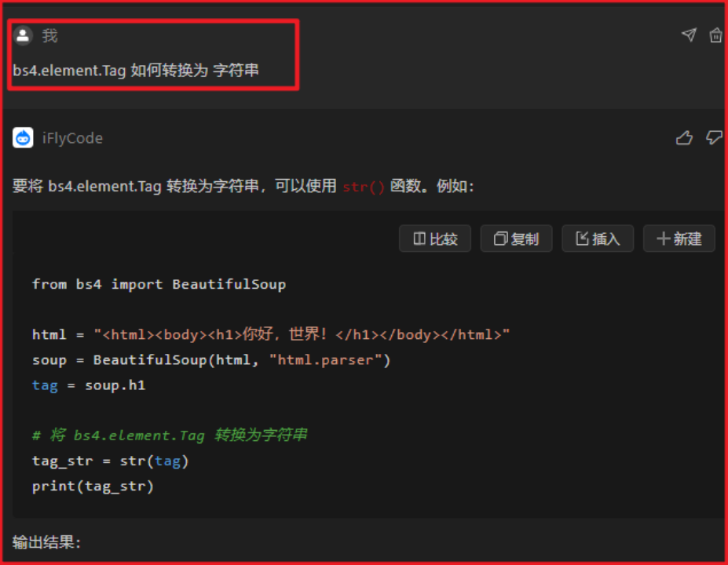Delete the message with the trash icon

coord(715,35)
